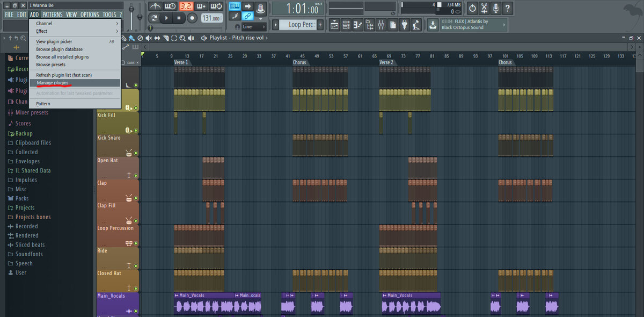
Task: Open the Playlist view icon
Action: tap(334, 25)
